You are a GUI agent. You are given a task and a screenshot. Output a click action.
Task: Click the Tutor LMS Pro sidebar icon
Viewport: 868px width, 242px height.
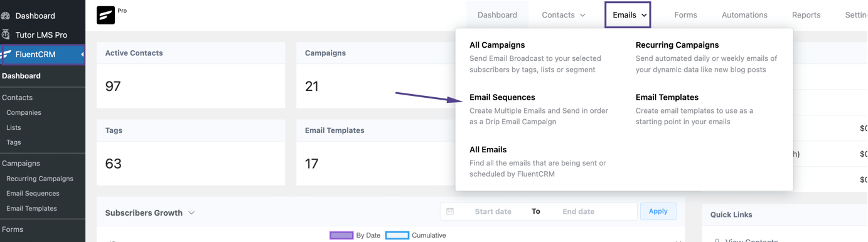click(6, 34)
